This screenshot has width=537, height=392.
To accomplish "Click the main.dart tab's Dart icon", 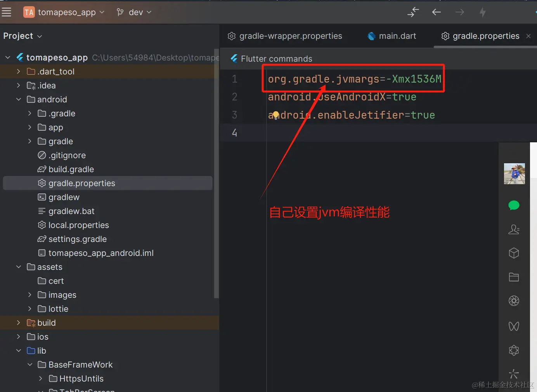I will [x=371, y=36].
